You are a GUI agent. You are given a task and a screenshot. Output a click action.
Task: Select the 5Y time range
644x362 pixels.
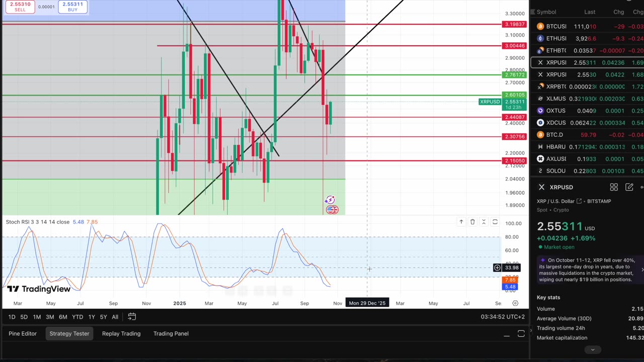pos(103,317)
